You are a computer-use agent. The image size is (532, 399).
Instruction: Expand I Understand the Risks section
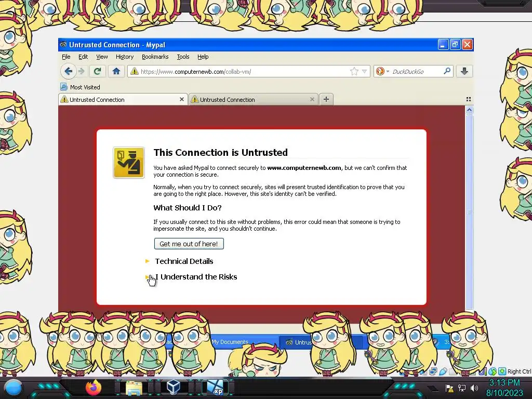[196, 277]
